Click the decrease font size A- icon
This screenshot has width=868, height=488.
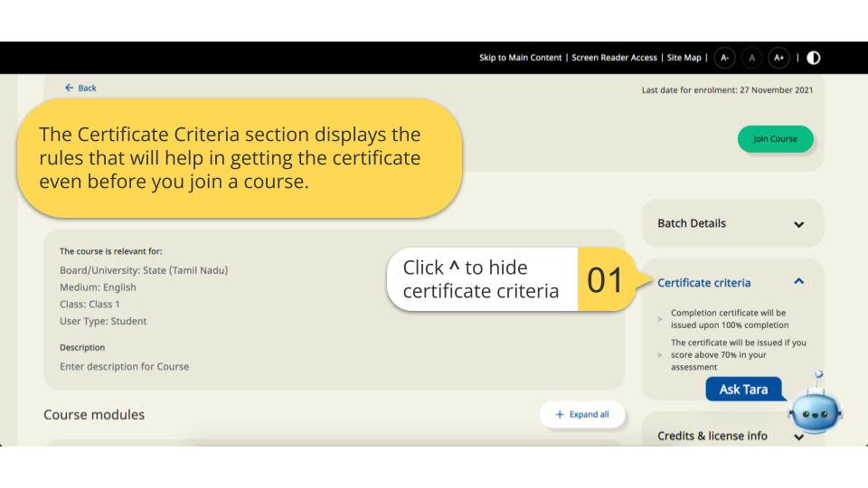pyautogui.click(x=724, y=58)
